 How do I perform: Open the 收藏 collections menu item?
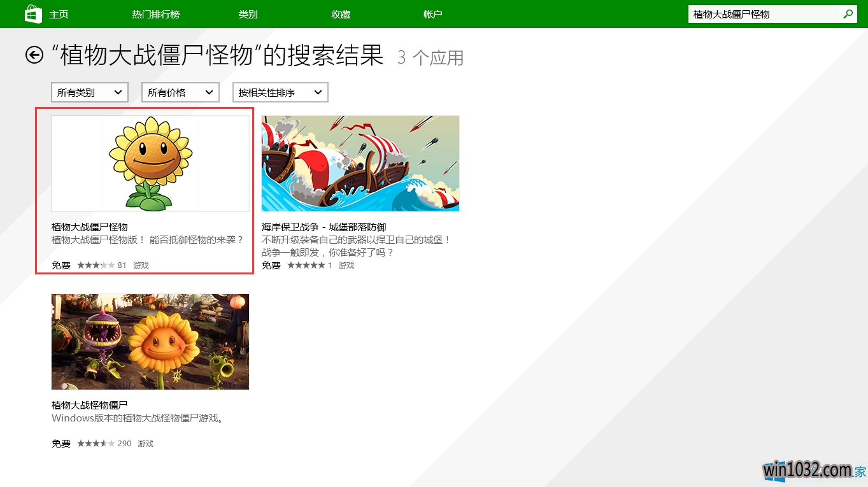point(341,14)
